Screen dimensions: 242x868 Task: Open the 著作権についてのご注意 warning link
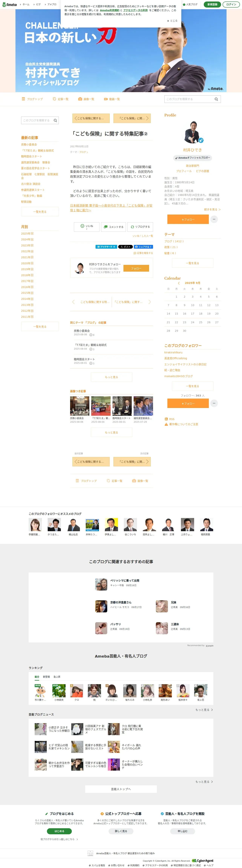click(x=181, y=424)
